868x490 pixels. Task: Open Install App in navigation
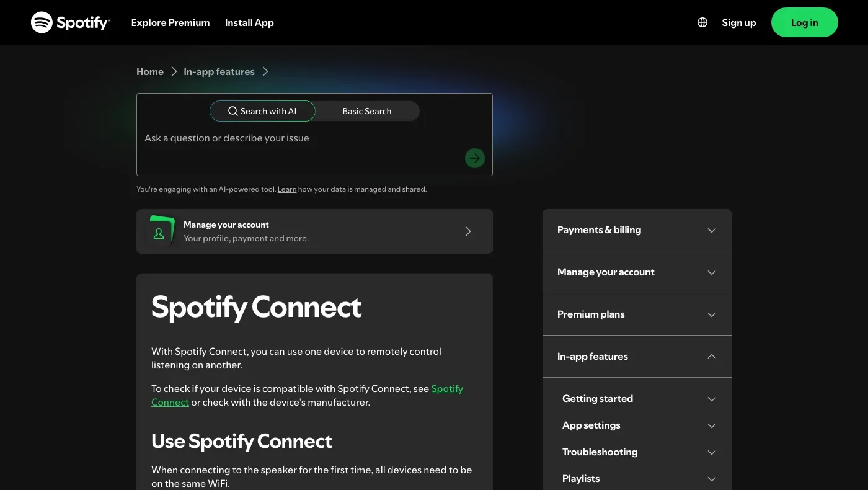click(249, 22)
